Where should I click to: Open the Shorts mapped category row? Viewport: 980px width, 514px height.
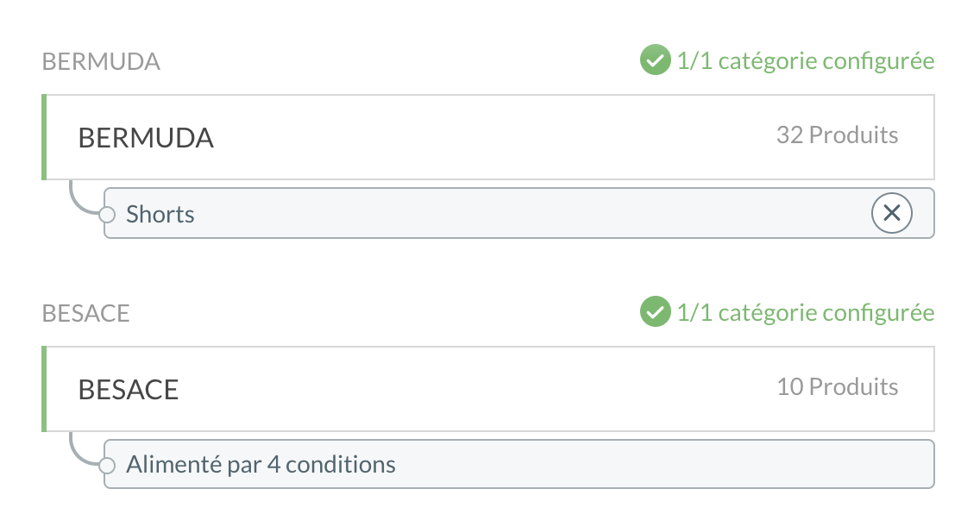point(518,213)
